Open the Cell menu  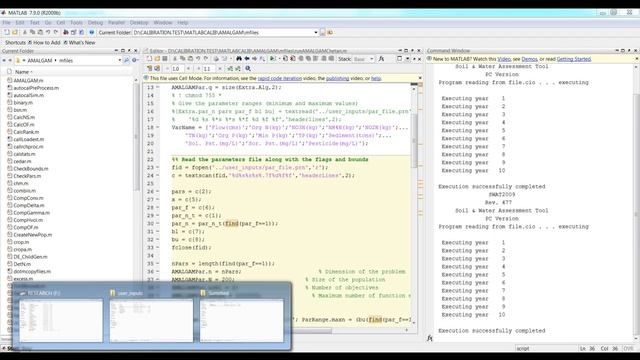61,23
